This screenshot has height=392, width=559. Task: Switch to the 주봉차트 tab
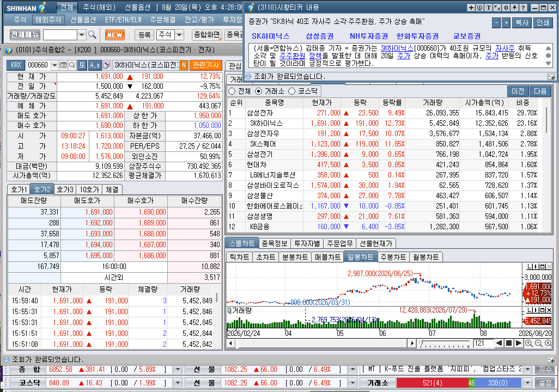(393, 257)
